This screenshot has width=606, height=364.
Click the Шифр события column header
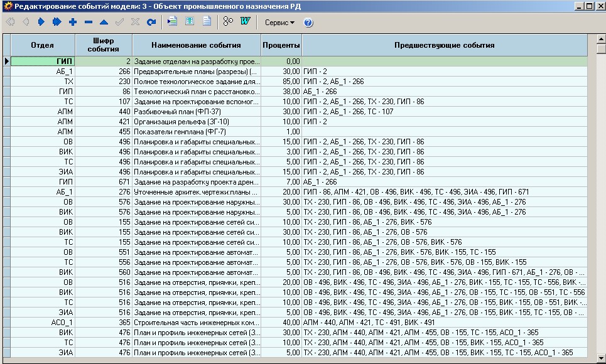pos(104,45)
